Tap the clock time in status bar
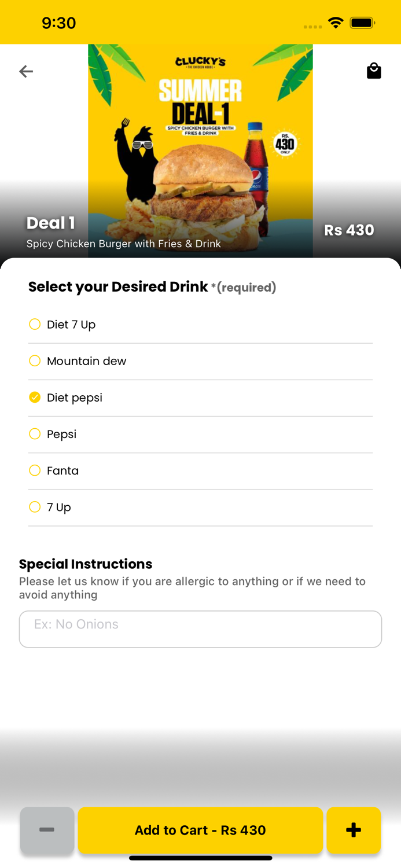The width and height of the screenshot is (401, 868). coord(58,23)
